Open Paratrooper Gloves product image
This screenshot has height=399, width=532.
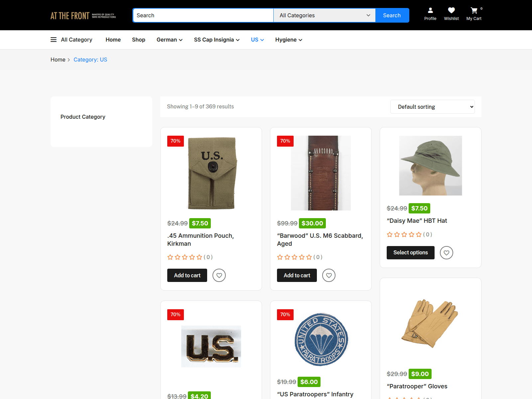click(x=431, y=324)
